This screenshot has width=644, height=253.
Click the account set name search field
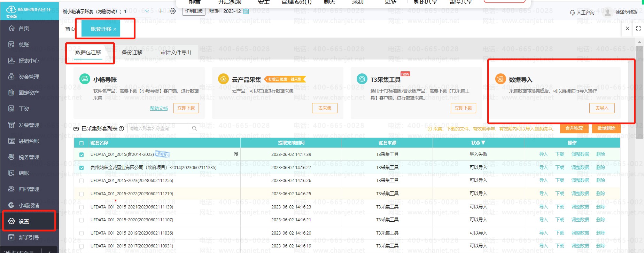(158, 128)
